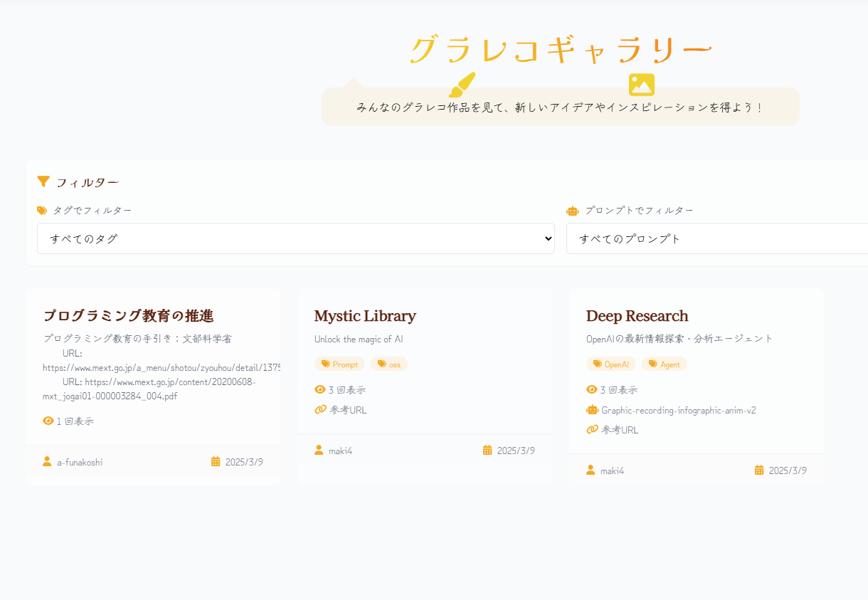The height and width of the screenshot is (600, 868).
Task: Open the すべてのタグ tag filter dropdown
Action: pyautogui.click(x=295, y=238)
